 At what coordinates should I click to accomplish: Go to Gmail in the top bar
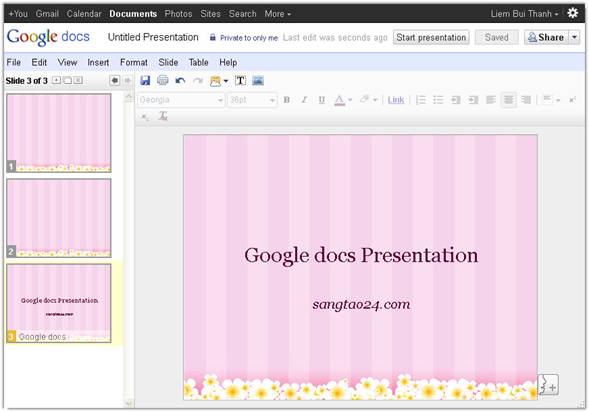[x=47, y=14]
